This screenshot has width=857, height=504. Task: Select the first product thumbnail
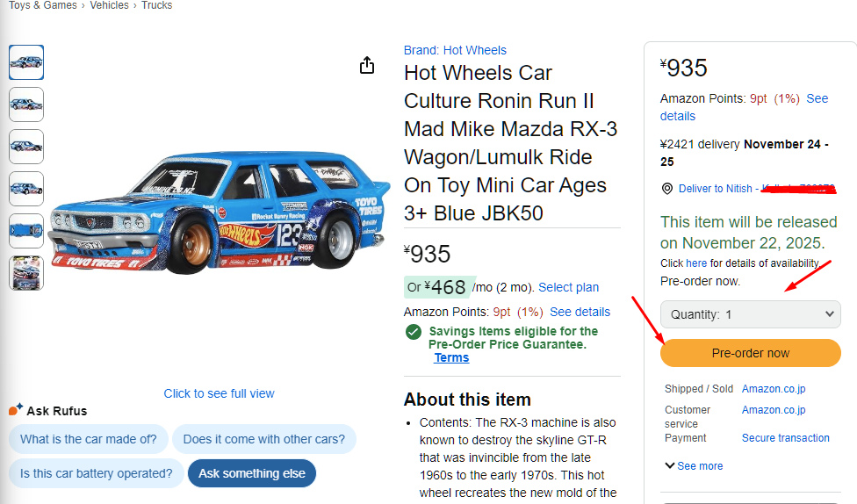[26, 62]
